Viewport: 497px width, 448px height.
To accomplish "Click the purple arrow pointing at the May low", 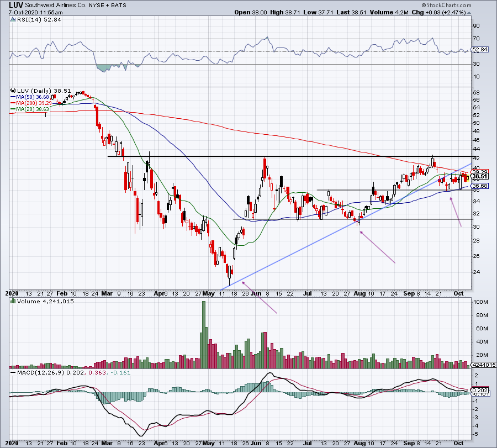I will pos(260,298).
